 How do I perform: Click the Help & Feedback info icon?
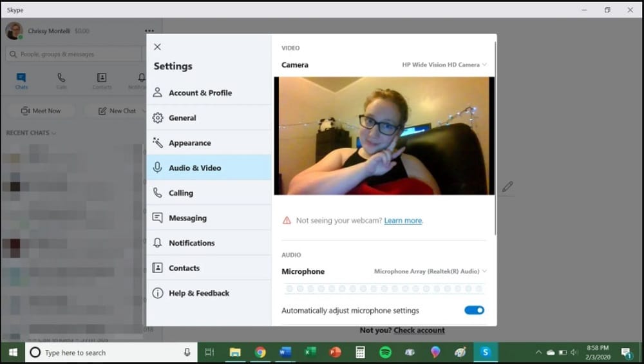pos(157,293)
